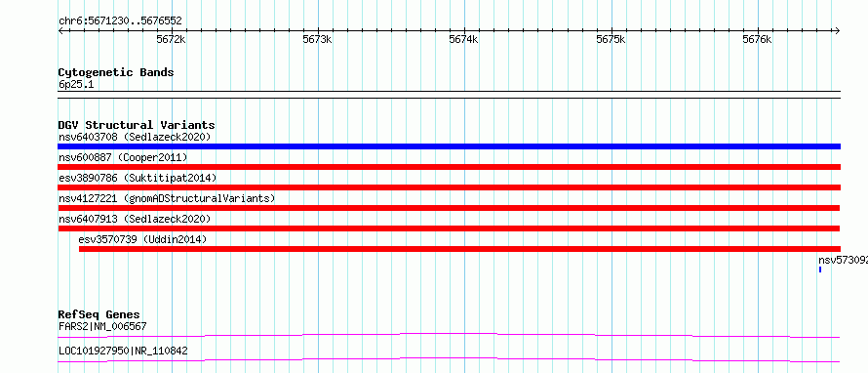Image resolution: width=868 pixels, height=373 pixels.
Task: Select the esv3890786 (Suktitipat2014) label
Action: click(138, 178)
